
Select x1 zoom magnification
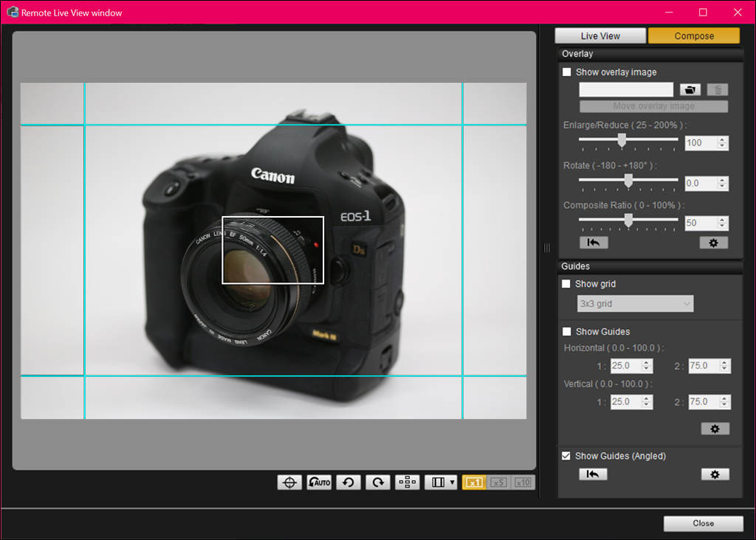coord(474,482)
